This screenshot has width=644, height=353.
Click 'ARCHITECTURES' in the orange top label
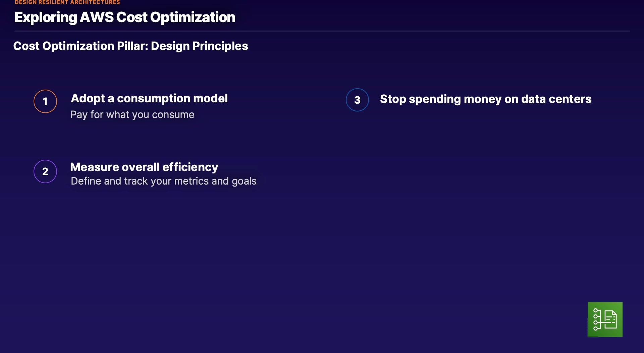[95, 2]
